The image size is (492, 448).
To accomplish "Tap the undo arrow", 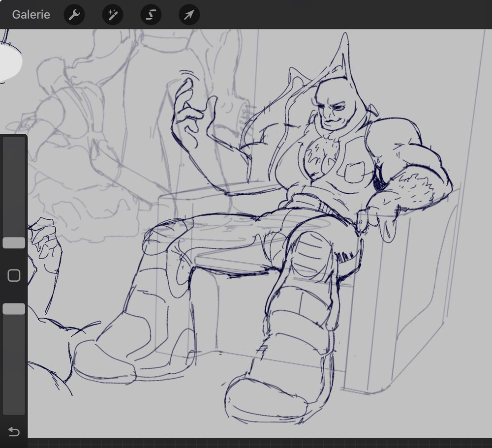I will (x=14, y=432).
